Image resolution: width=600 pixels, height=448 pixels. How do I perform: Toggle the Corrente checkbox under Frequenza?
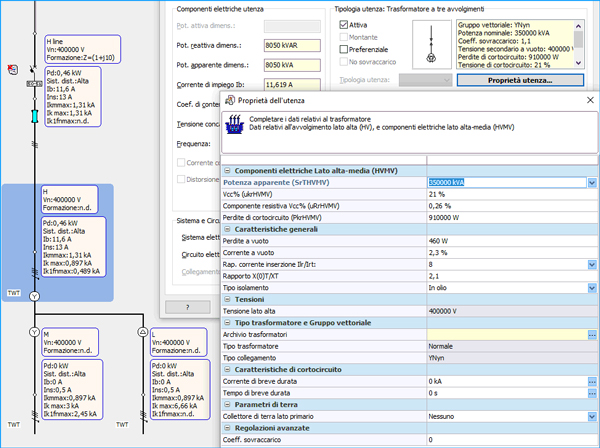(x=181, y=163)
